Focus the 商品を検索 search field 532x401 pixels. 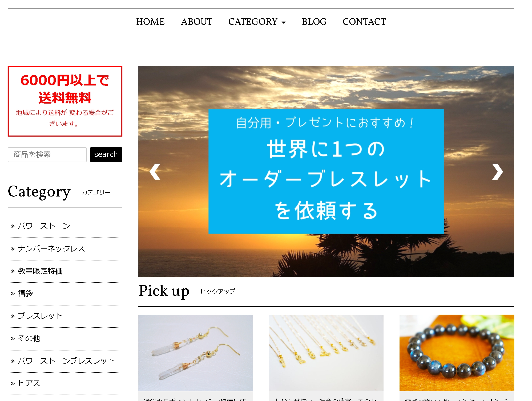point(47,154)
